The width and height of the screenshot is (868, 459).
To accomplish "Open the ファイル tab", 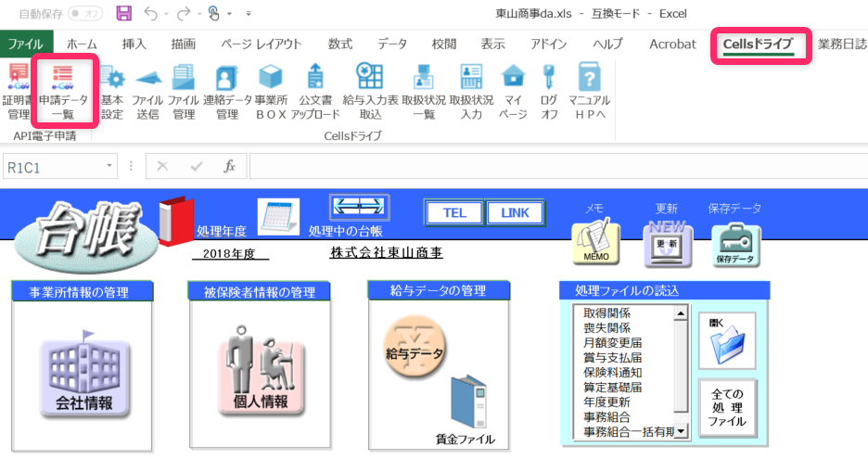I will coord(26,45).
